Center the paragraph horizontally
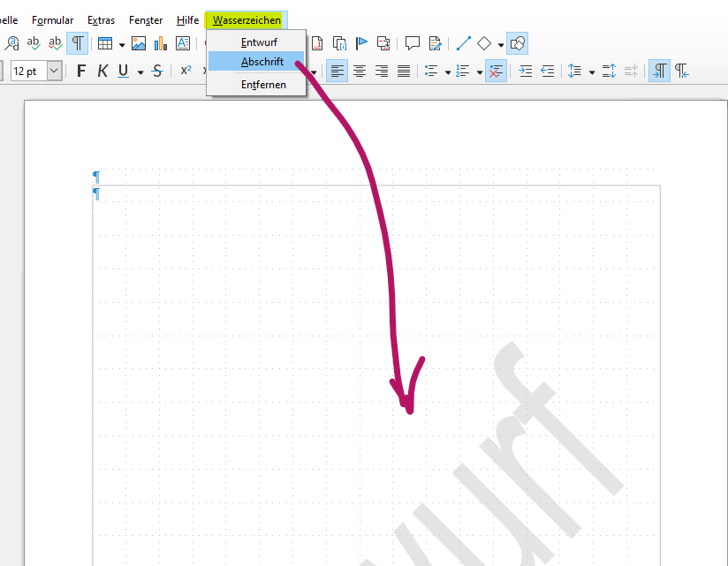 click(x=360, y=71)
